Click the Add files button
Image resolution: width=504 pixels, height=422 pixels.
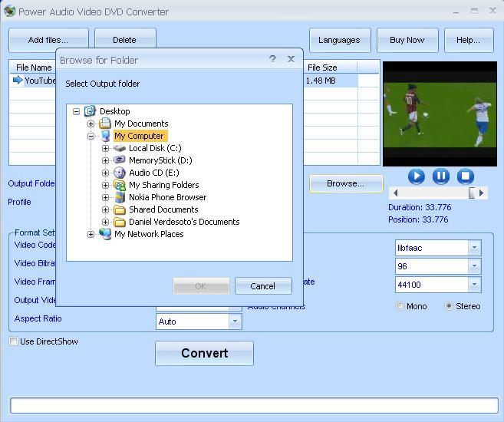[x=48, y=40]
